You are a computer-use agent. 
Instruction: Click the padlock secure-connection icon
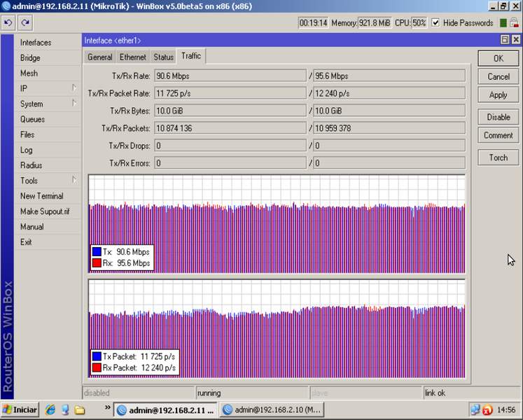(514, 22)
